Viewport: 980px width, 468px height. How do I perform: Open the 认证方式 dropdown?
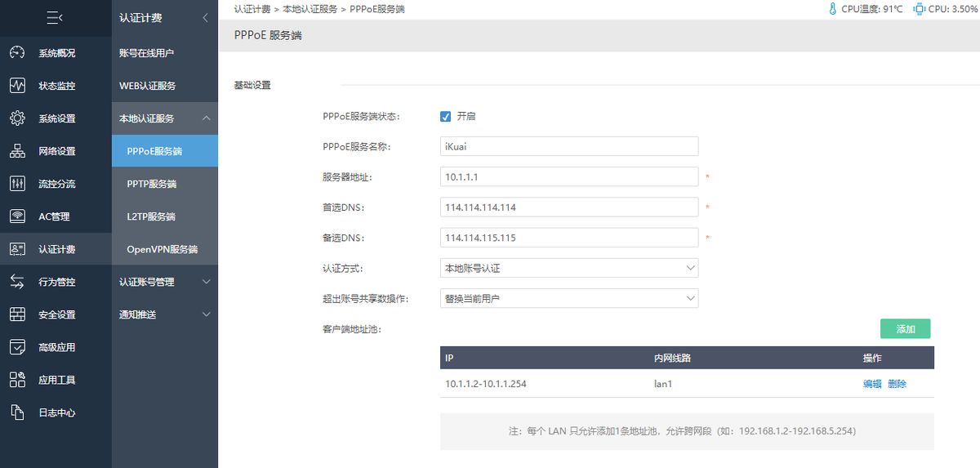click(568, 268)
